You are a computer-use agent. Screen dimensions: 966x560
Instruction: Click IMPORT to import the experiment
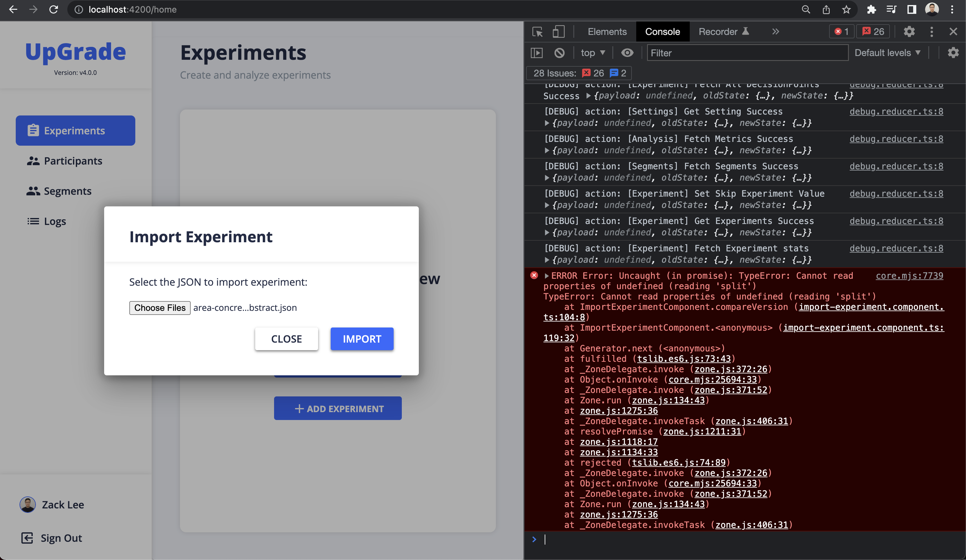362,339
